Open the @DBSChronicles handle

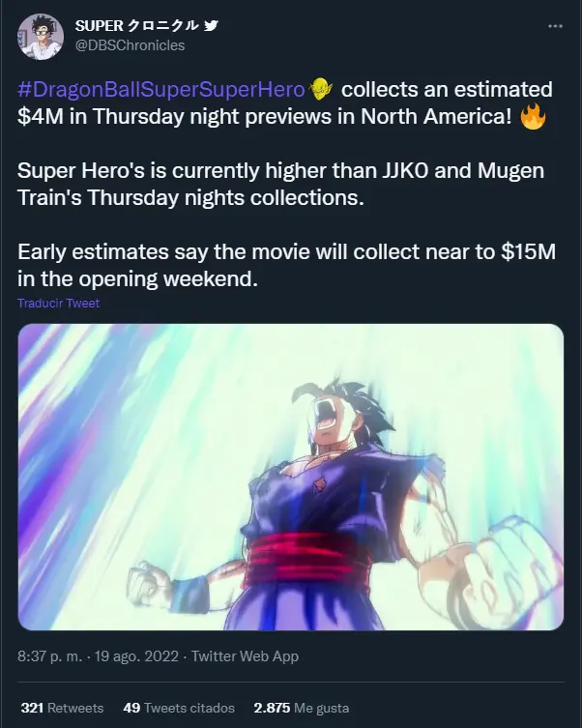coord(130,45)
